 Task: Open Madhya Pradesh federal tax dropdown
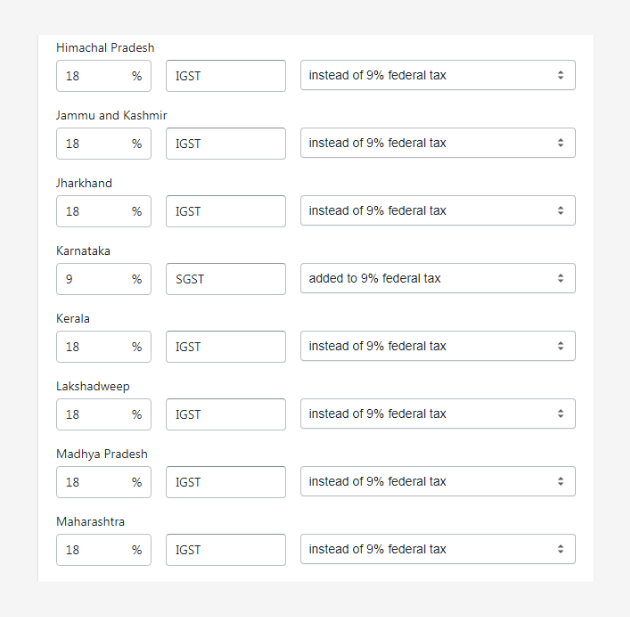[438, 481]
